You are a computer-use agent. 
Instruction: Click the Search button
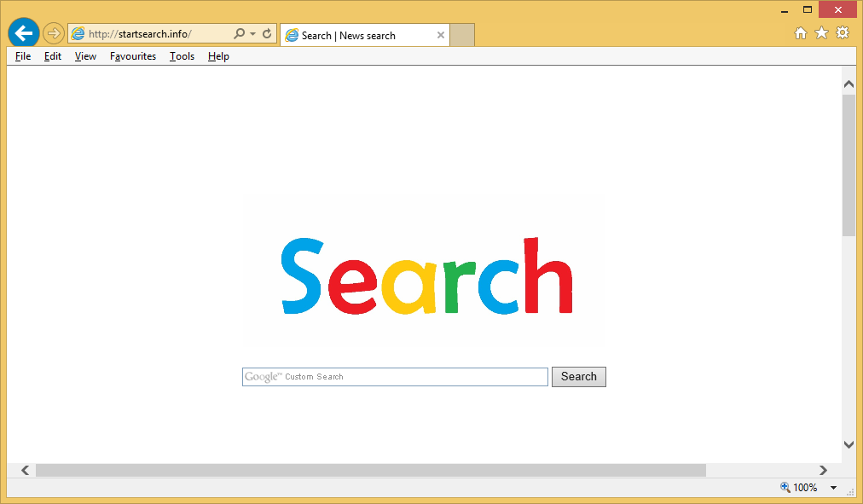tap(578, 376)
